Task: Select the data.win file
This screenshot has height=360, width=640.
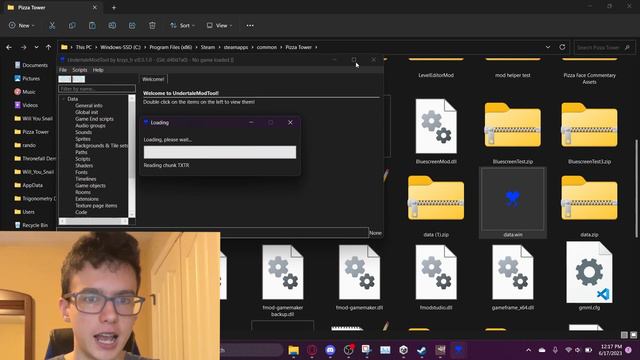Action: point(513,203)
